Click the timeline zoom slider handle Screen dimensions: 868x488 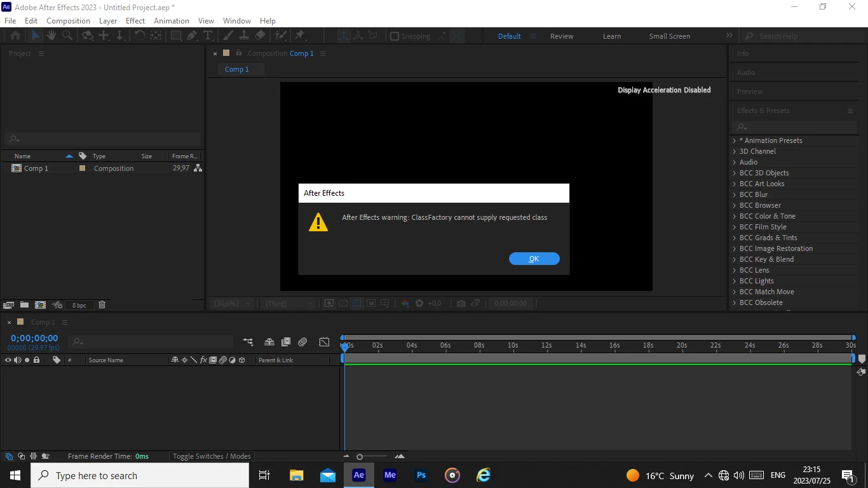point(360,457)
